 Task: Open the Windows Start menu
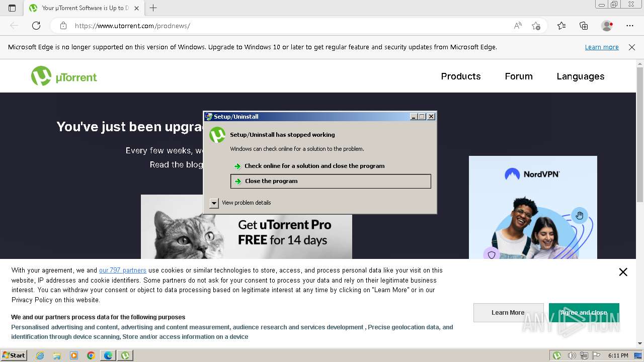pyautogui.click(x=14, y=355)
